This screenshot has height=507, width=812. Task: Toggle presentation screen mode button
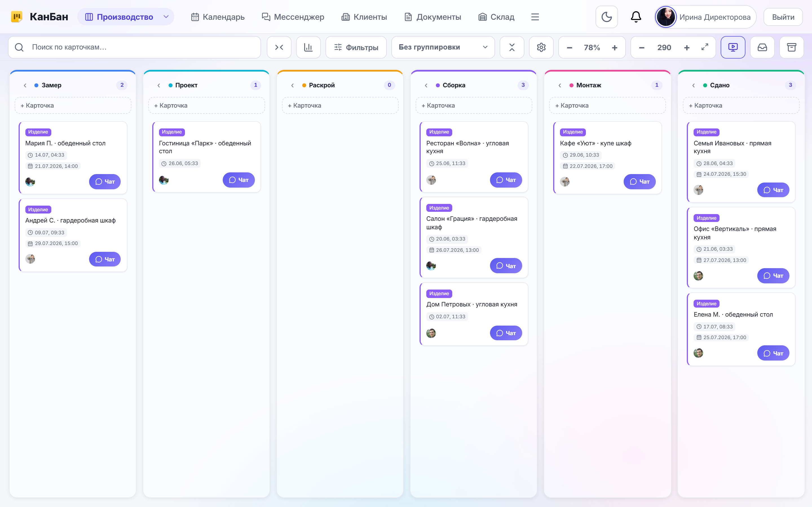point(733,47)
